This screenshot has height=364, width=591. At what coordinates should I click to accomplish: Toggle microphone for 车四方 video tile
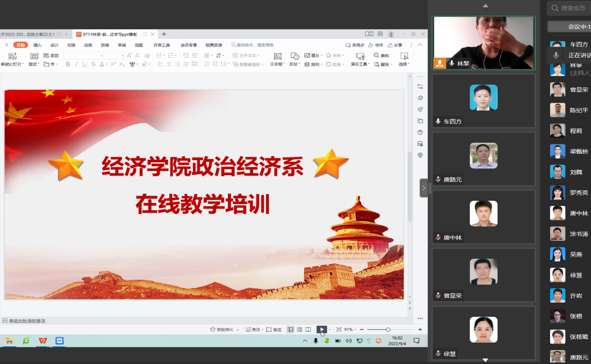[x=438, y=121]
